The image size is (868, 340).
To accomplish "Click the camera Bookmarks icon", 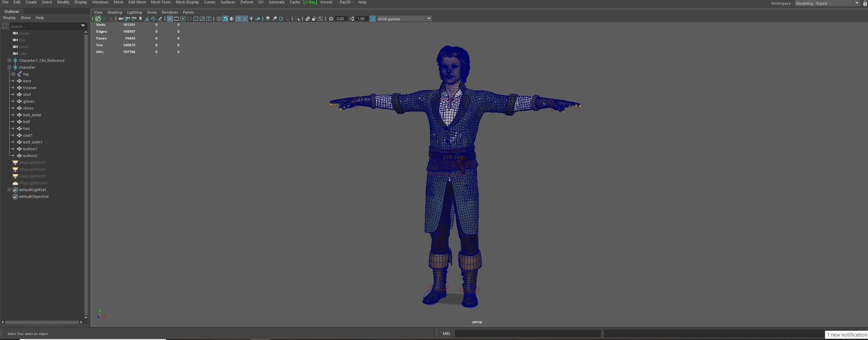I will (140, 19).
